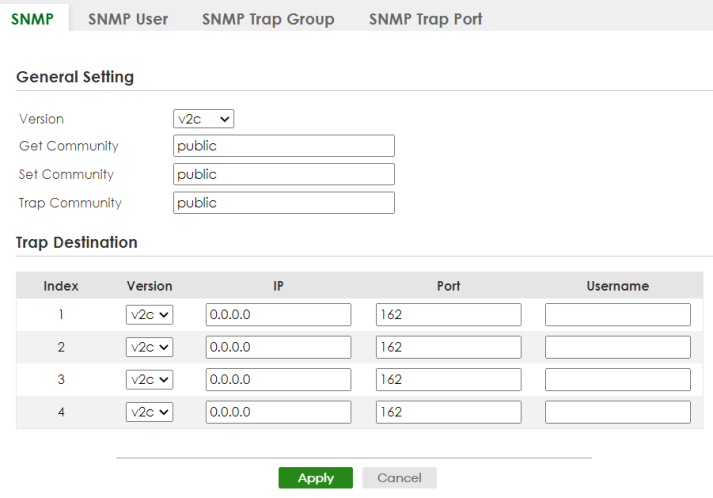Click the Port field for index 4
The width and height of the screenshot is (713, 498).
[448, 412]
